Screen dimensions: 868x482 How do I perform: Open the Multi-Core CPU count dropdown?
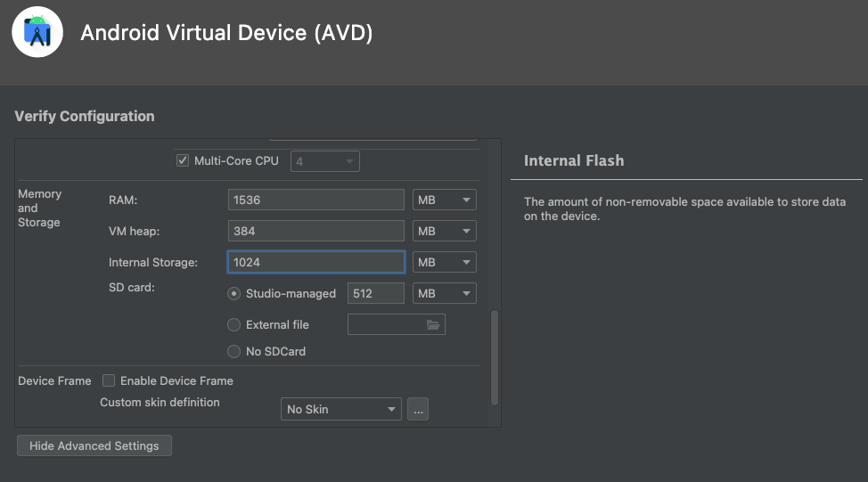click(325, 162)
